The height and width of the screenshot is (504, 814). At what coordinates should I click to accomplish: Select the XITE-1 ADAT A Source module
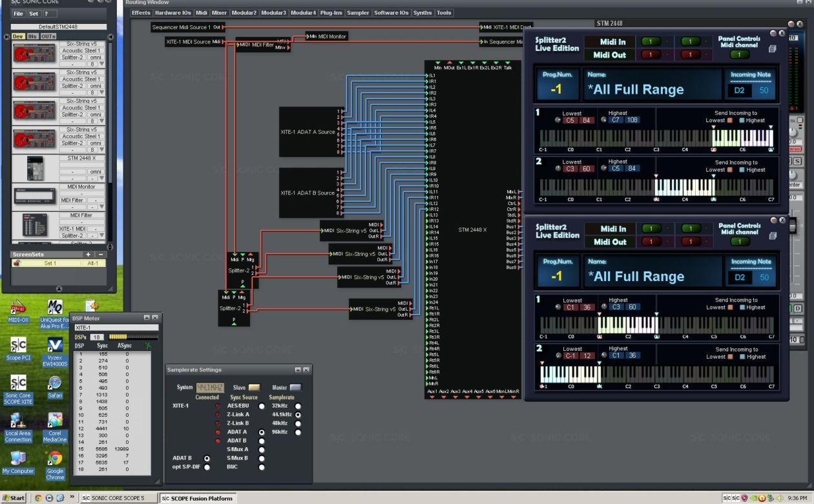(x=311, y=132)
